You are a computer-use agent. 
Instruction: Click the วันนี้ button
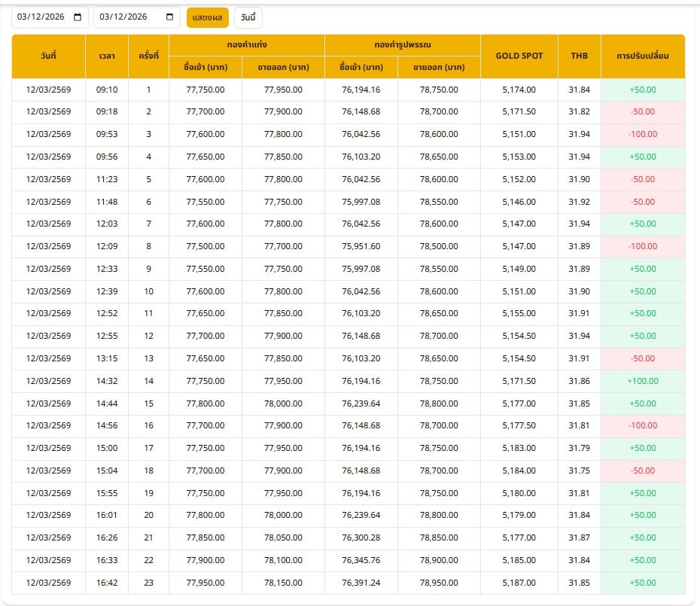click(248, 17)
